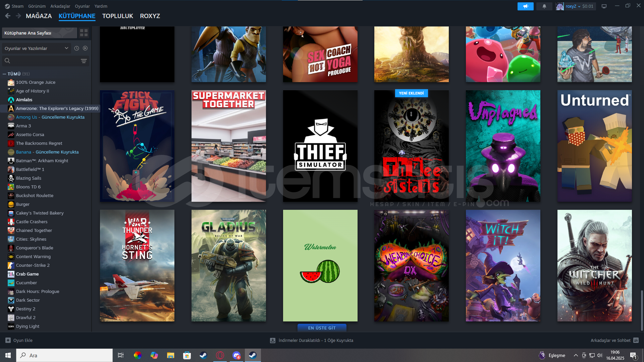644x362 pixels.
Task: Open the İndirmeler Duraklatıldı status link
Action: 316,340
